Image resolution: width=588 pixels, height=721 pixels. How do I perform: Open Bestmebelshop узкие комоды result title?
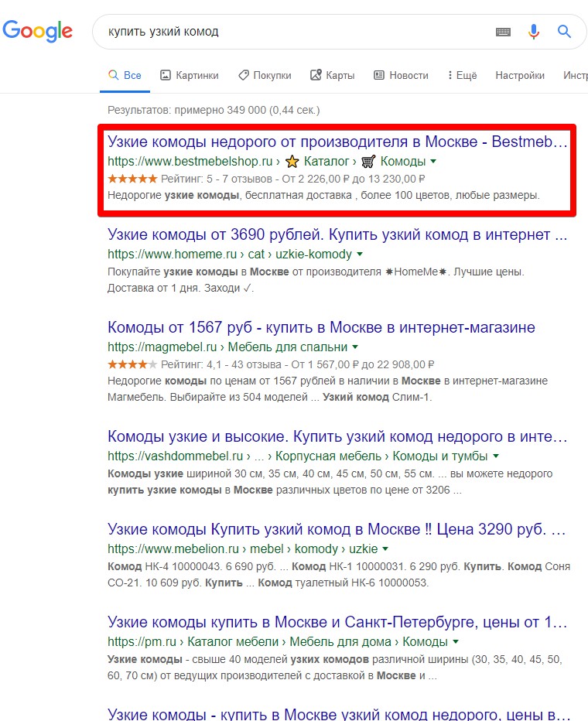[x=337, y=142]
